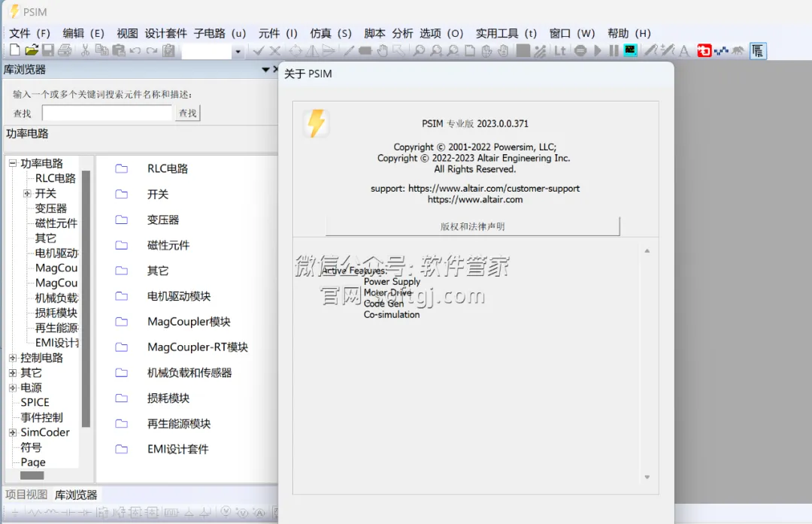
Task: Open the 设计套件 menu
Action: [165, 33]
